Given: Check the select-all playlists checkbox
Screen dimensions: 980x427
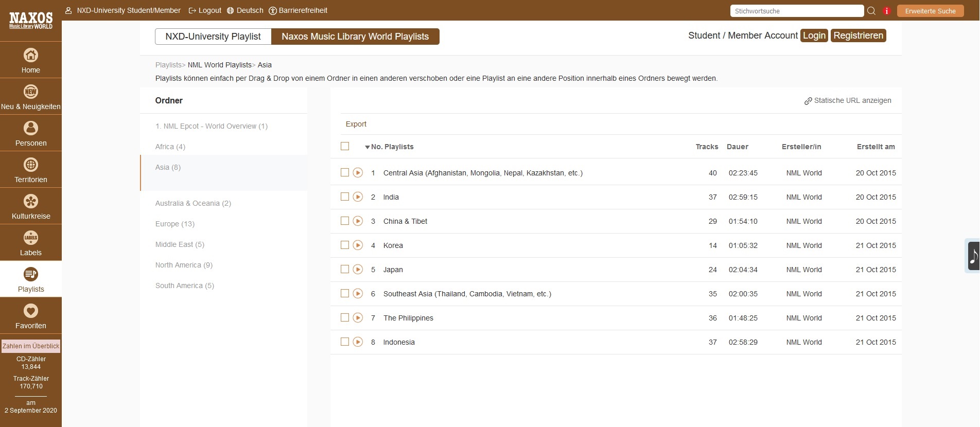Looking at the screenshot, I should (345, 146).
